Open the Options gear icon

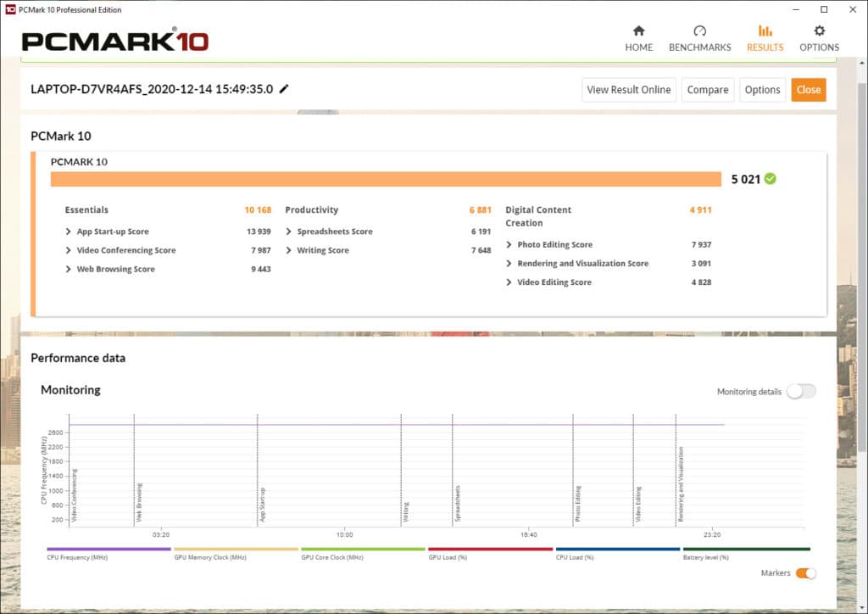(819, 31)
